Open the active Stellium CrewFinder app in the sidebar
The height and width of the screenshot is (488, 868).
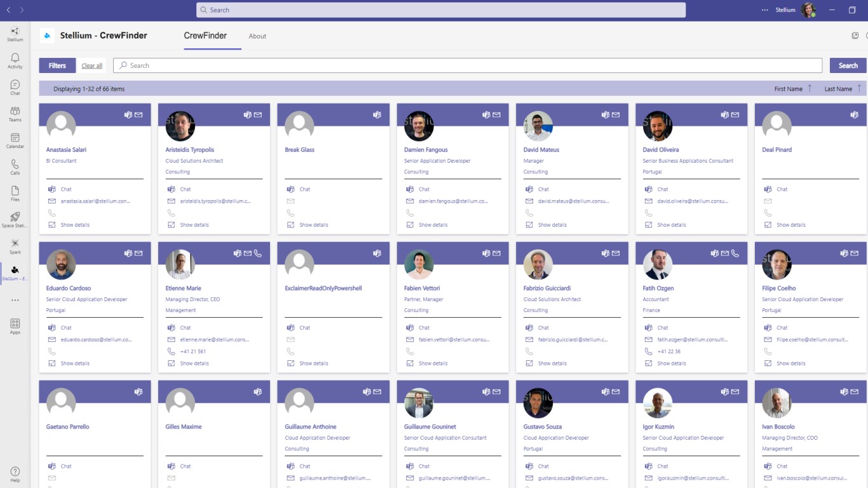[15, 273]
